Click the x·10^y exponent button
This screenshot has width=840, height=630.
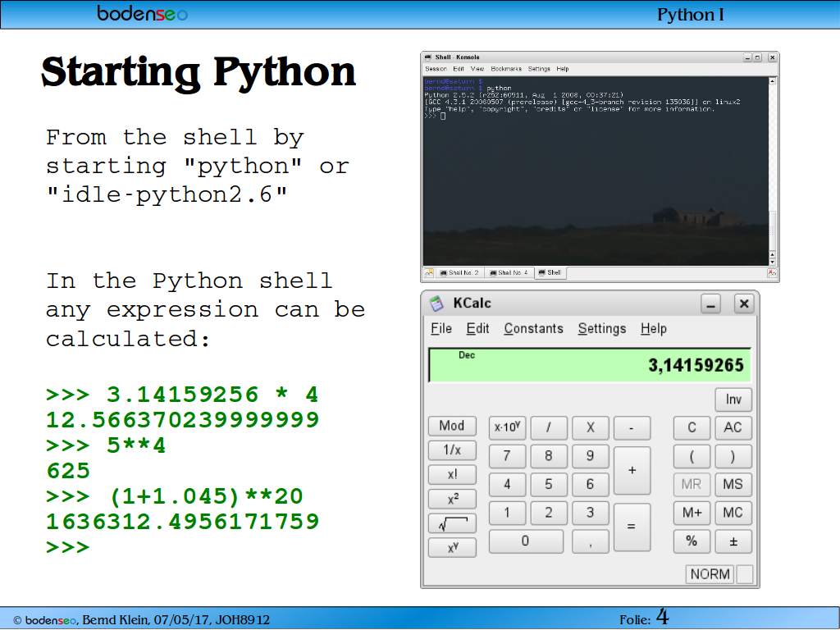pyautogui.click(x=507, y=427)
